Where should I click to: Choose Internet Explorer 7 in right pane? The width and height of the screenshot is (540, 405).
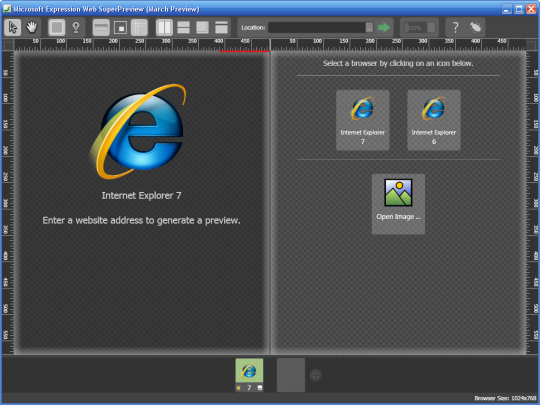363,120
